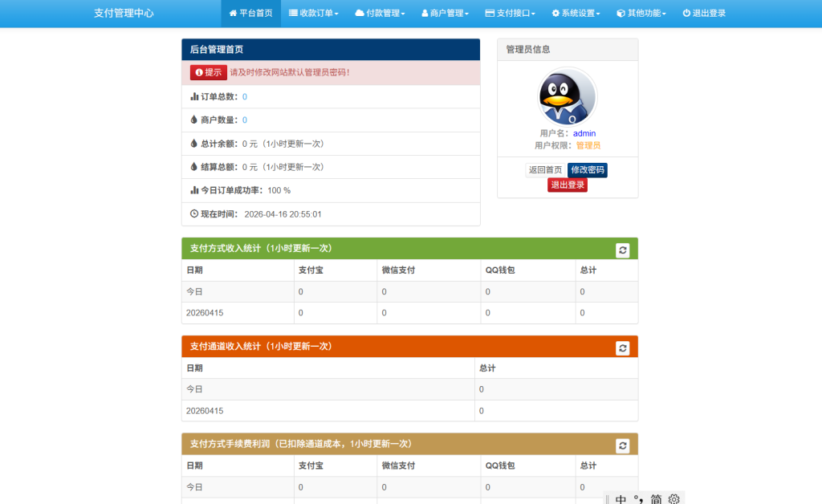Open the admin username link
This screenshot has width=822, height=504.
click(x=584, y=133)
